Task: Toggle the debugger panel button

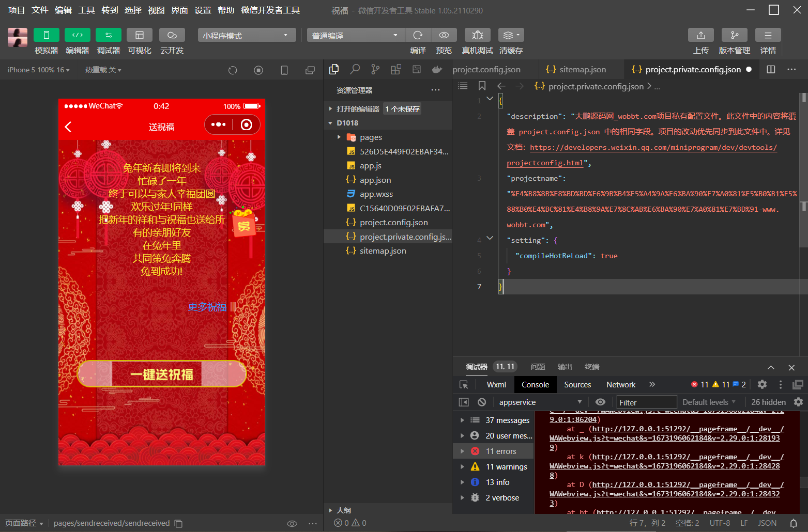Action: [x=108, y=35]
